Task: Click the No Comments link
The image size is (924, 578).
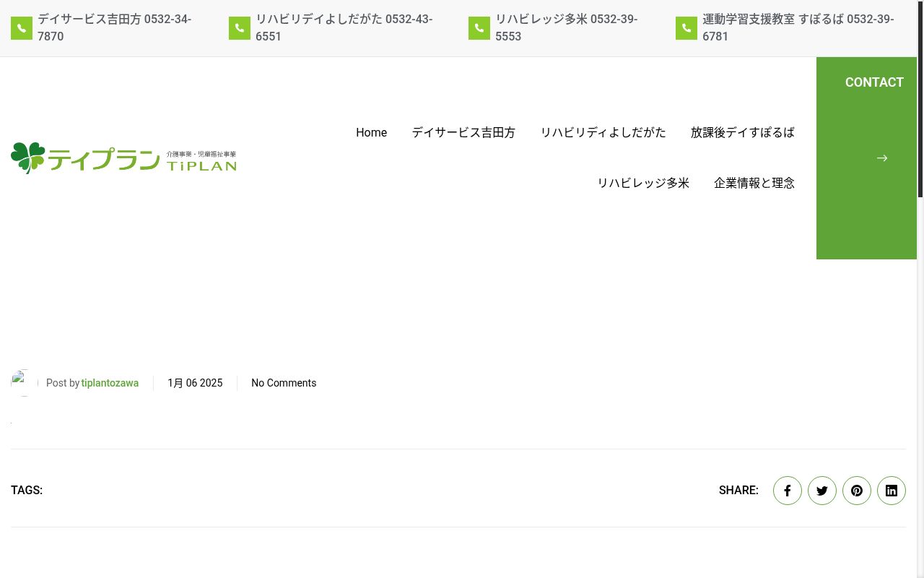Action: point(284,383)
